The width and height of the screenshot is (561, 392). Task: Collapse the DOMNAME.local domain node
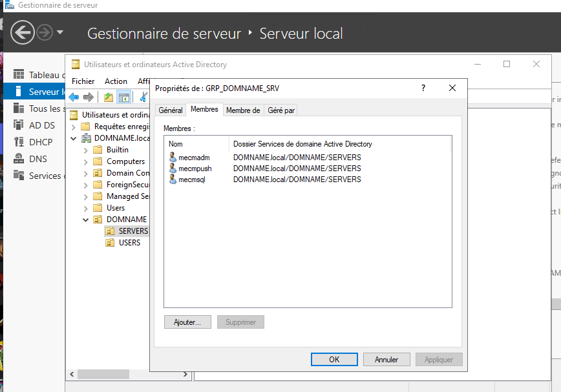[74, 138]
